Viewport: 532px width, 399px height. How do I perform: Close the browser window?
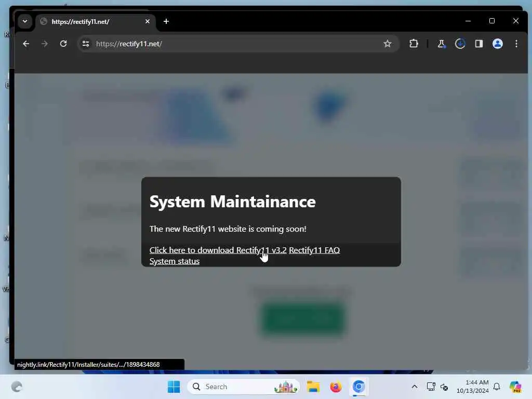[516, 21]
